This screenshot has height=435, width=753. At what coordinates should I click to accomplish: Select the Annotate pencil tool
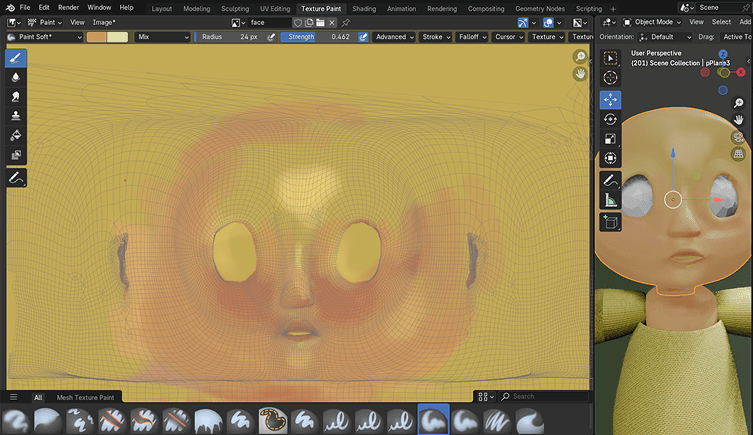point(17,177)
